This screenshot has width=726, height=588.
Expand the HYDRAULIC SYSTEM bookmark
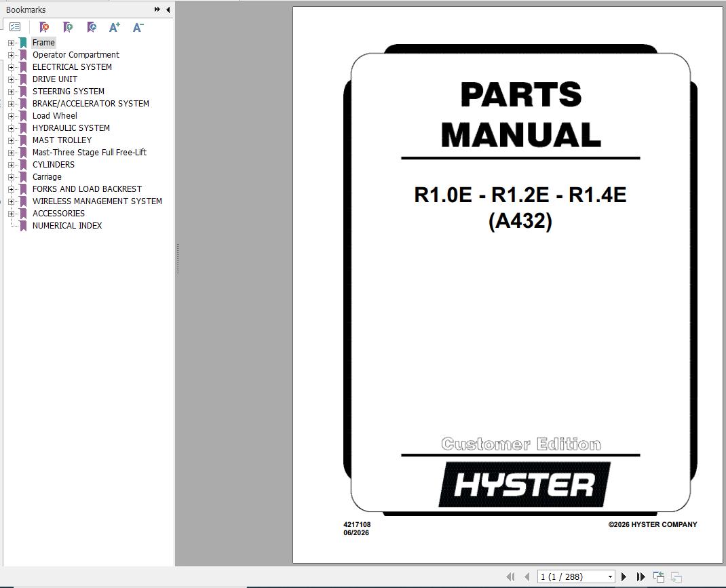coord(11,128)
